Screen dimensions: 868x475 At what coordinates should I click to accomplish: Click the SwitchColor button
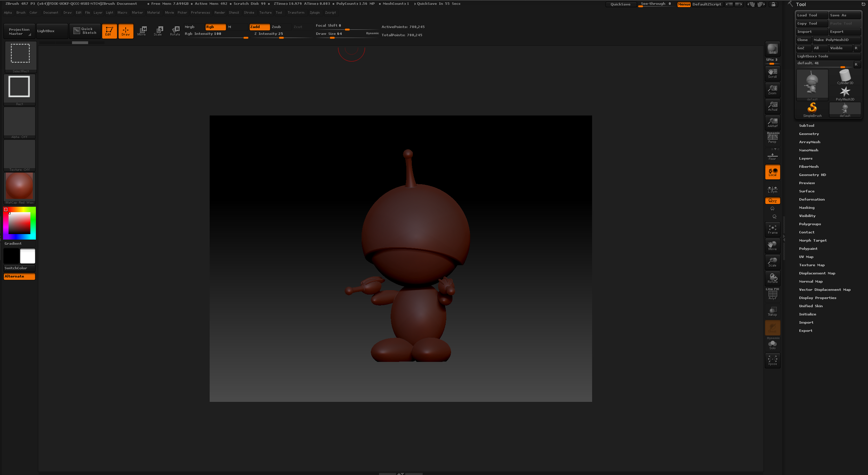point(19,268)
